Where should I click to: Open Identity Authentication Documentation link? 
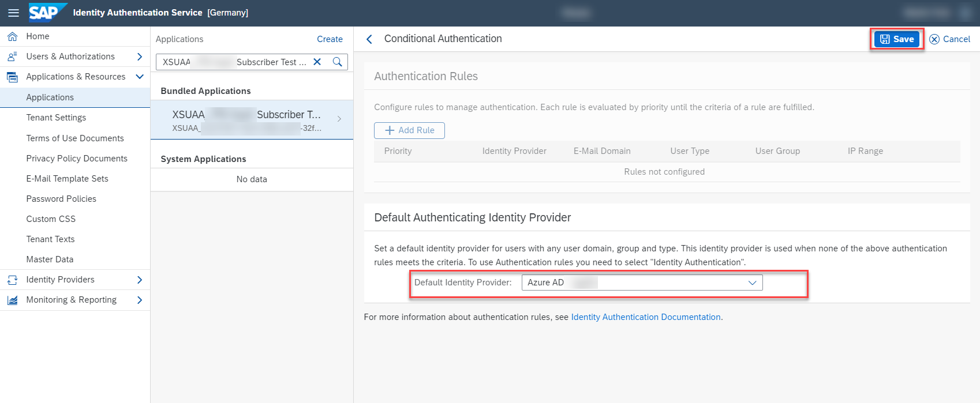point(646,317)
